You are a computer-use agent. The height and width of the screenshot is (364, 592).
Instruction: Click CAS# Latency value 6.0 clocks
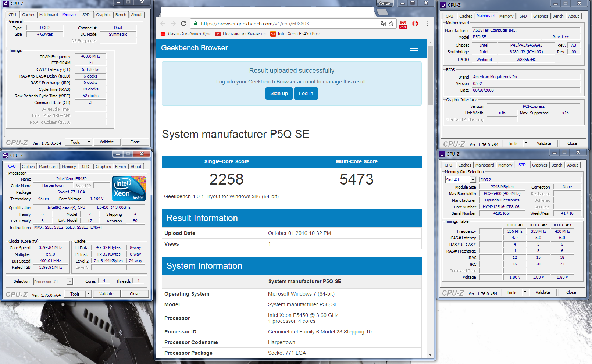pyautogui.click(x=90, y=69)
